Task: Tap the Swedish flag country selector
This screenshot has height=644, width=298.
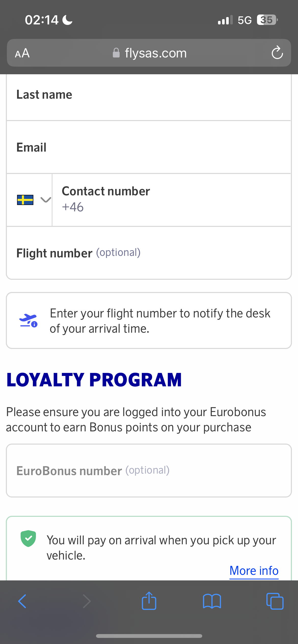Action: pyautogui.click(x=25, y=200)
